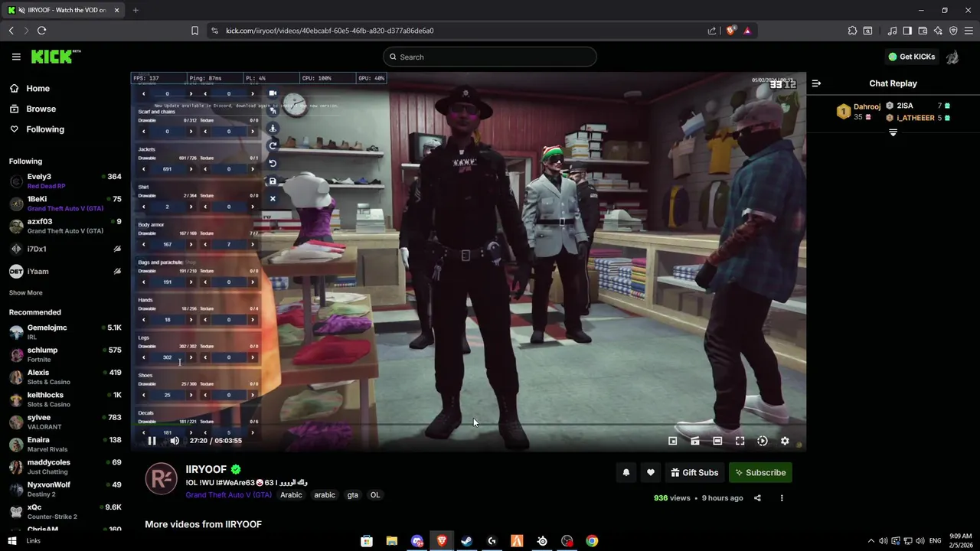Open the followed channel Evely3

pyautogui.click(x=65, y=181)
